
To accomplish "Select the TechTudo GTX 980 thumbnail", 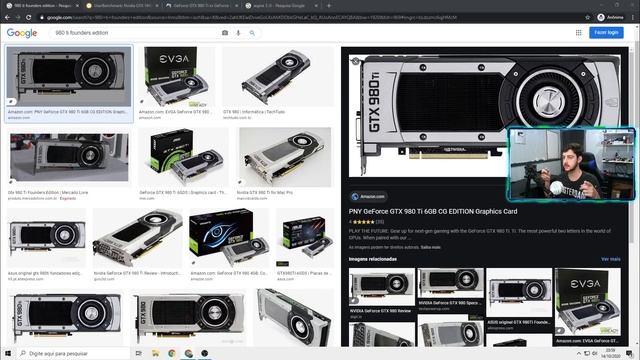I will coord(278,77).
